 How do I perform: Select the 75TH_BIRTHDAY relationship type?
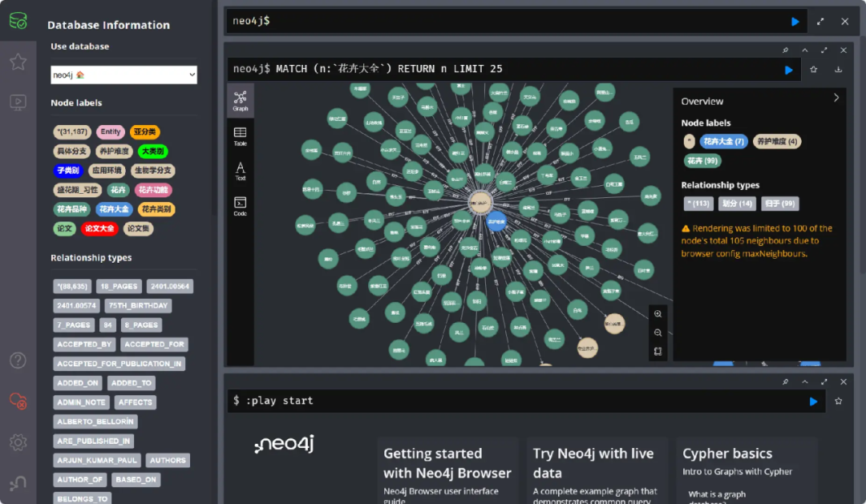coord(138,306)
